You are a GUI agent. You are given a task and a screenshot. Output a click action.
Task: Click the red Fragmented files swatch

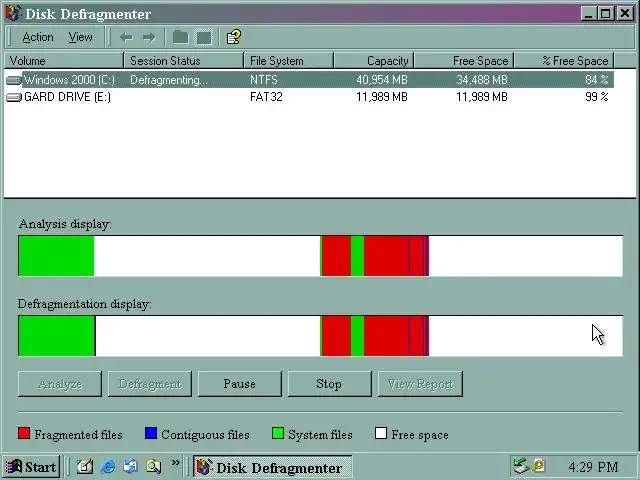24,433
